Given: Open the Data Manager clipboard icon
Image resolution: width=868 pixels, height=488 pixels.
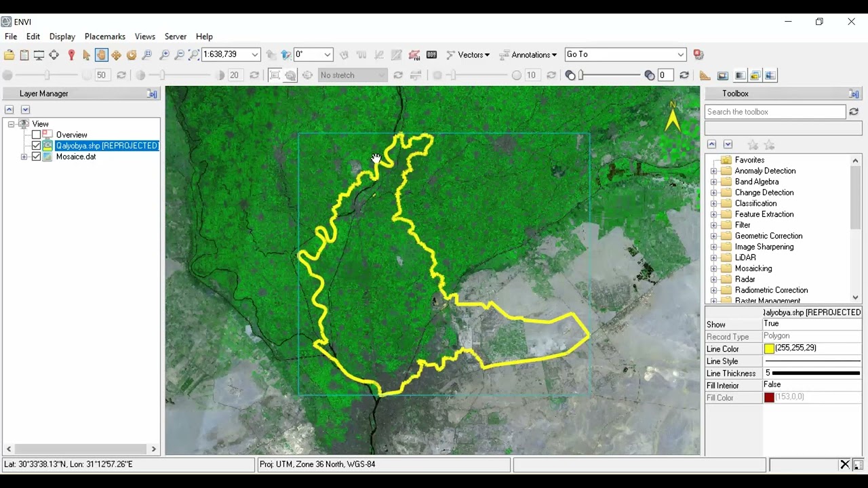Looking at the screenshot, I should (24, 55).
